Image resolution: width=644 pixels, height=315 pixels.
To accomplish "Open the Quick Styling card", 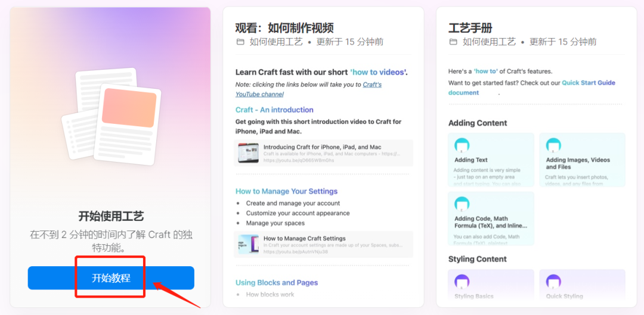I will pyautogui.click(x=582, y=284).
